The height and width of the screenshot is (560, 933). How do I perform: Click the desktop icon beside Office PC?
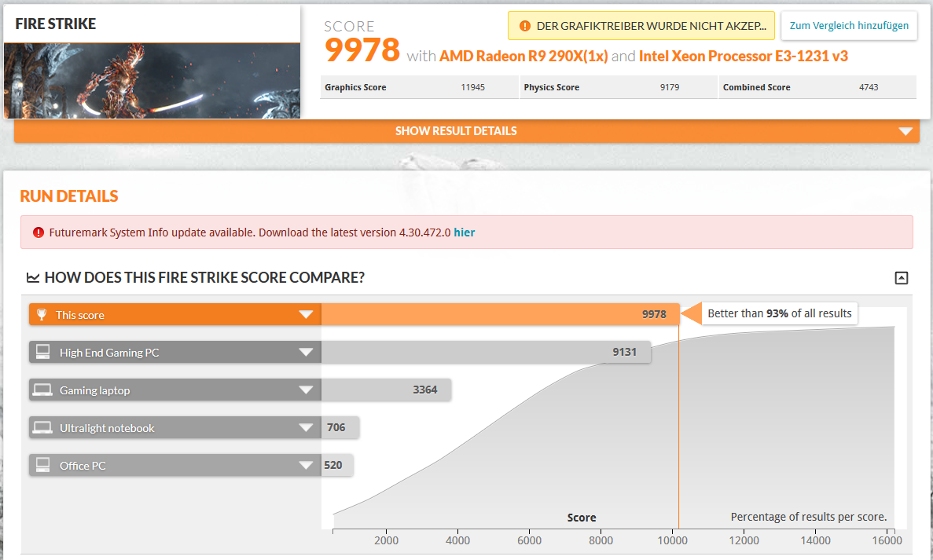(x=43, y=465)
